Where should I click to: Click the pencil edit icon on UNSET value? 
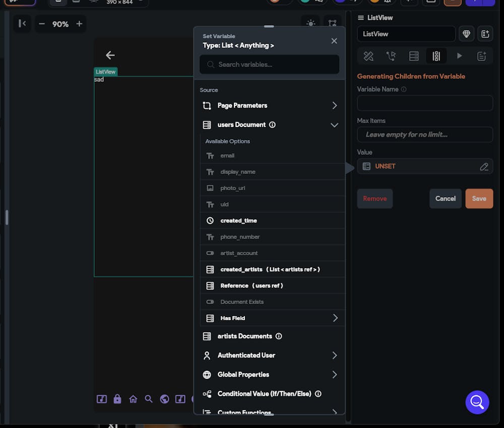pos(484,166)
